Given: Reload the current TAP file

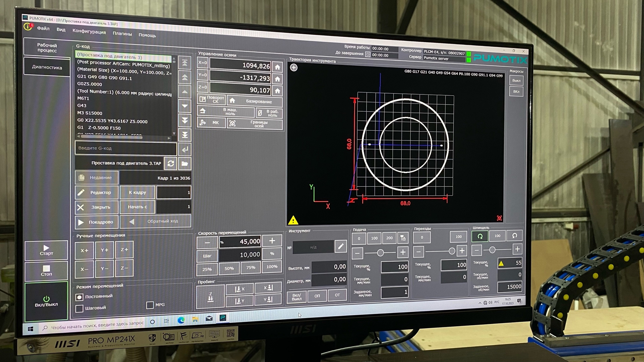Looking at the screenshot, I should click(171, 164).
